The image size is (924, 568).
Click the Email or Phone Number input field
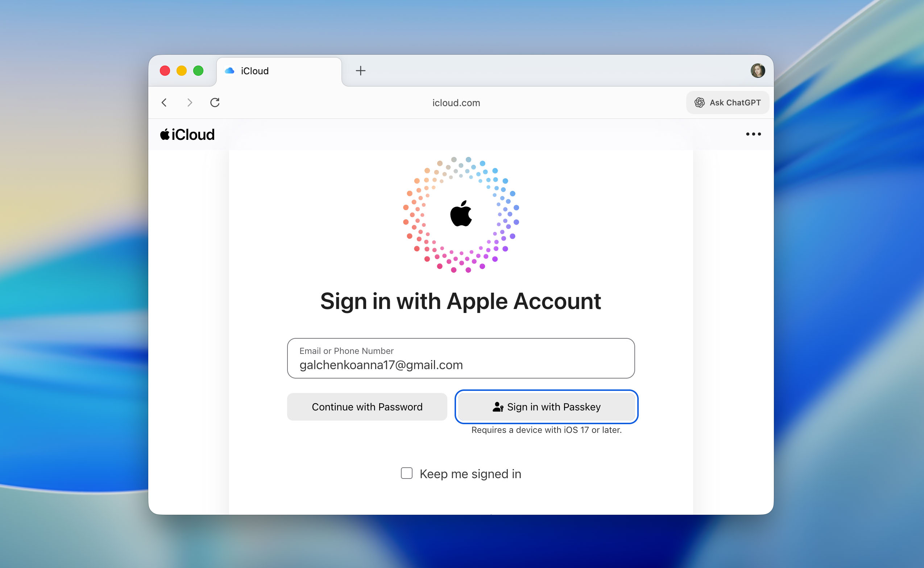coord(460,359)
